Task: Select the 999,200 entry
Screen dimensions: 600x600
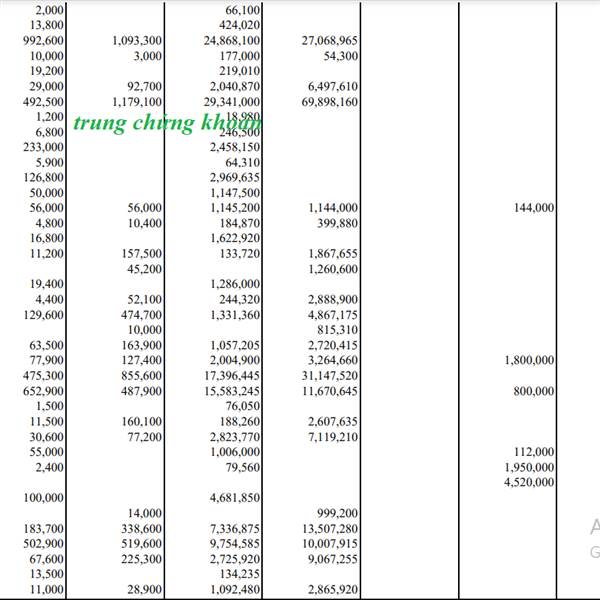Action: [338, 513]
